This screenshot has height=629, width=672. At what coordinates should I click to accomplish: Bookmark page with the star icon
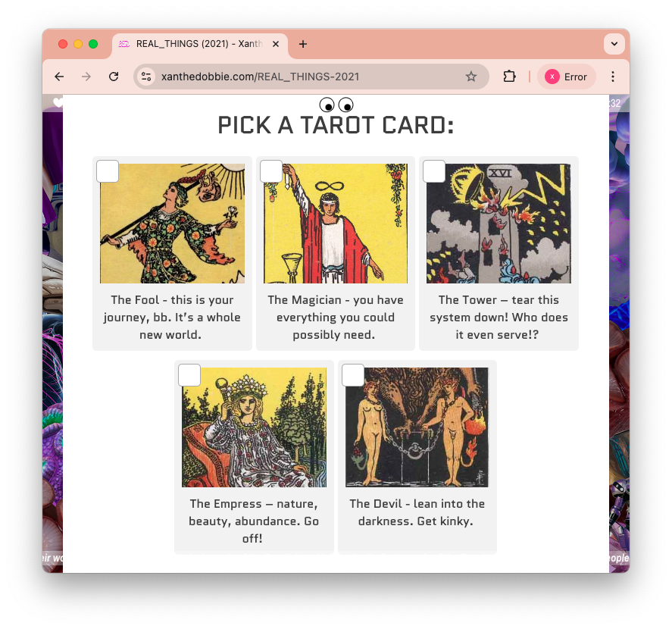(x=471, y=77)
